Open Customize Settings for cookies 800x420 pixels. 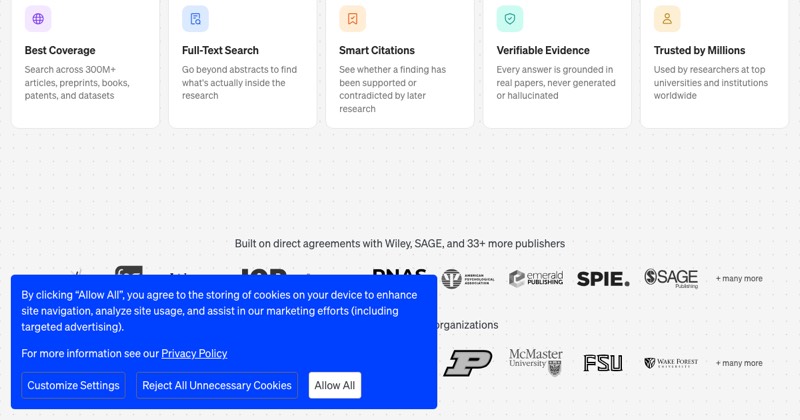[73, 385]
